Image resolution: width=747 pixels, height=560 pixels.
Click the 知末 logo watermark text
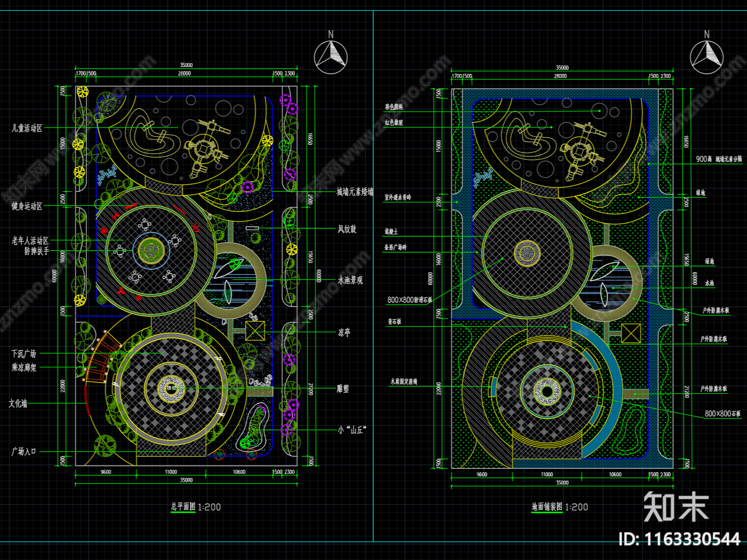coord(677,506)
